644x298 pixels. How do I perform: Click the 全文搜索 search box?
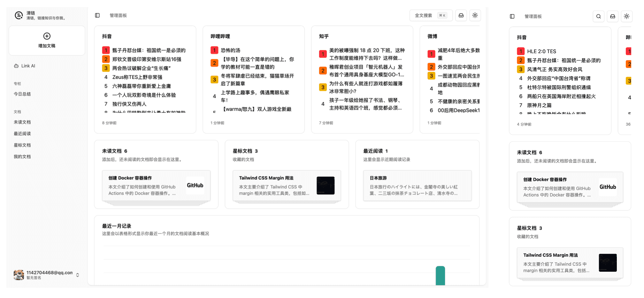tap(431, 15)
